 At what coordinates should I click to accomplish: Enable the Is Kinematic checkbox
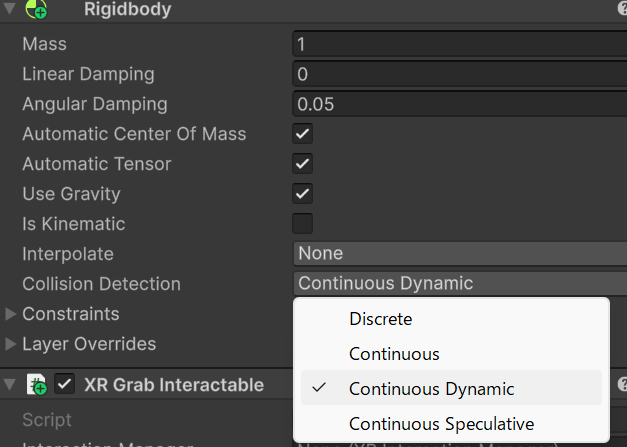(302, 224)
